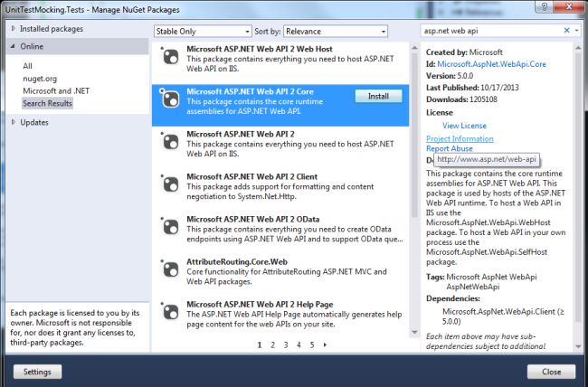Go to results page 3
588x387 pixels.
286,345
